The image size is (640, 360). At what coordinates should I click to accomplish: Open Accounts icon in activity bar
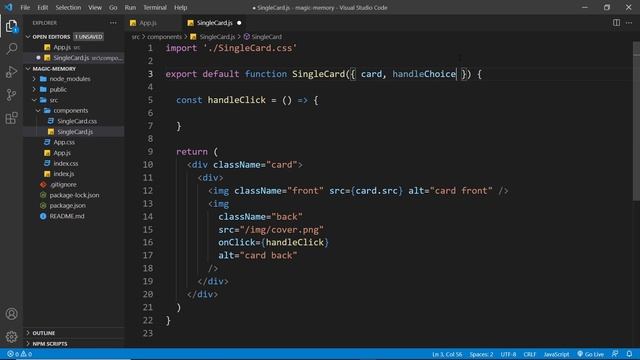click(11, 313)
